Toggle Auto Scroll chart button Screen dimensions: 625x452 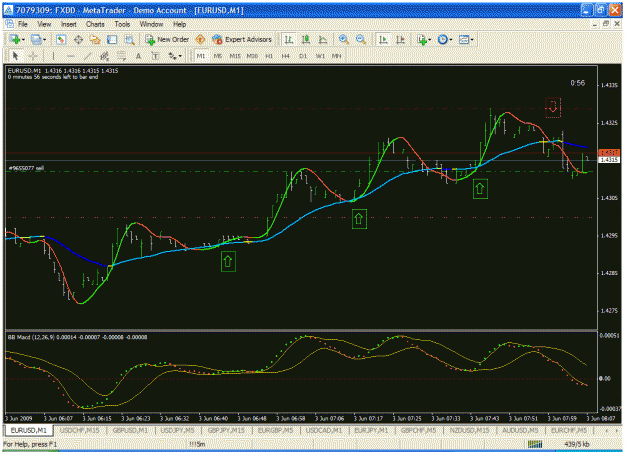(x=383, y=39)
